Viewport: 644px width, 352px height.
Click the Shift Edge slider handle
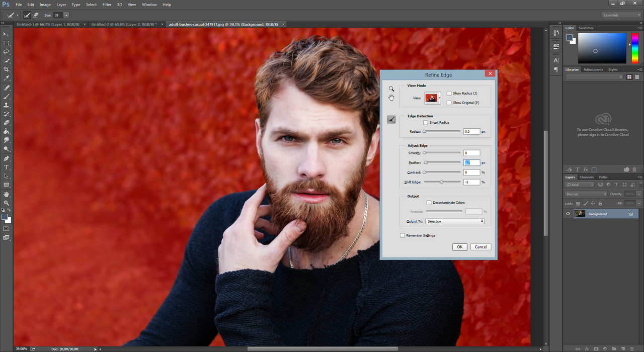click(x=441, y=182)
